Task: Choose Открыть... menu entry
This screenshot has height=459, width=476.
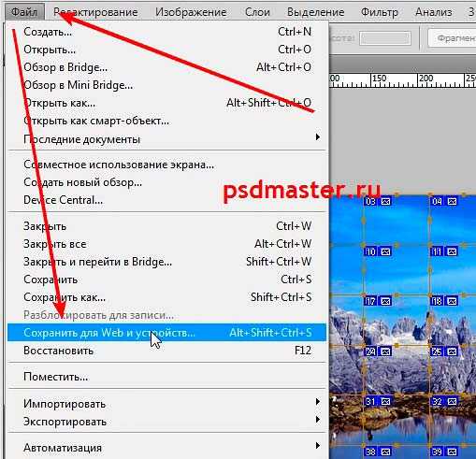Action: pos(166,50)
